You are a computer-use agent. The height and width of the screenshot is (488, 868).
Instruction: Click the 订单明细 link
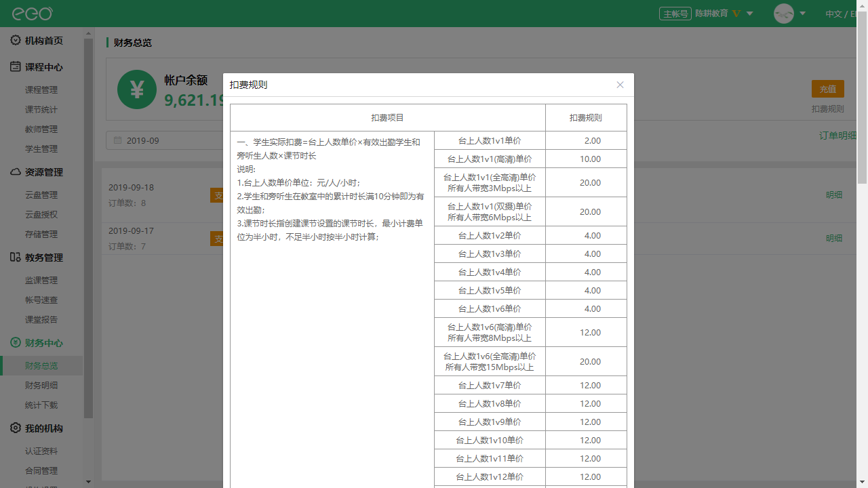point(838,135)
